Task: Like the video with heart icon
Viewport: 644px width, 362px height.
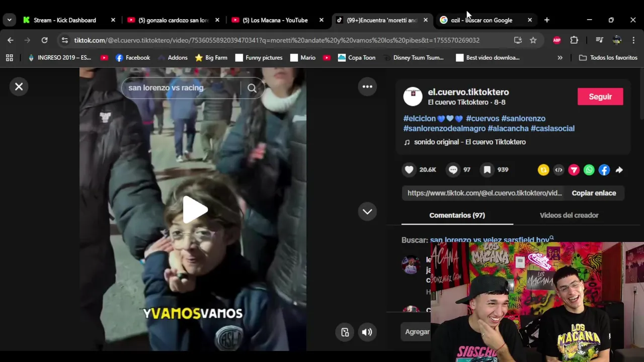Action: (x=409, y=170)
